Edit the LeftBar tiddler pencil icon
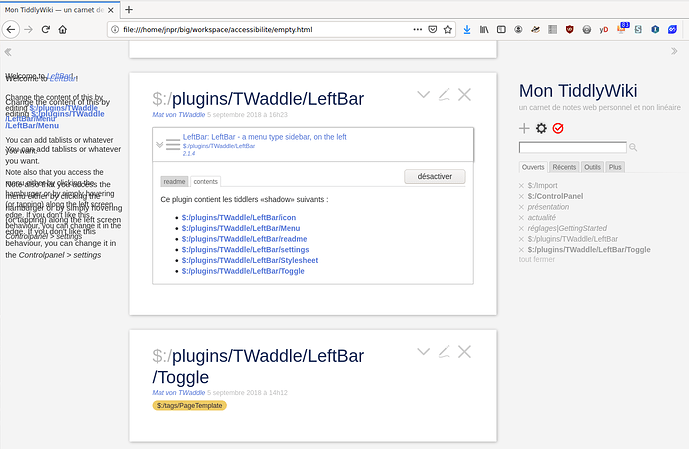 pyautogui.click(x=444, y=94)
